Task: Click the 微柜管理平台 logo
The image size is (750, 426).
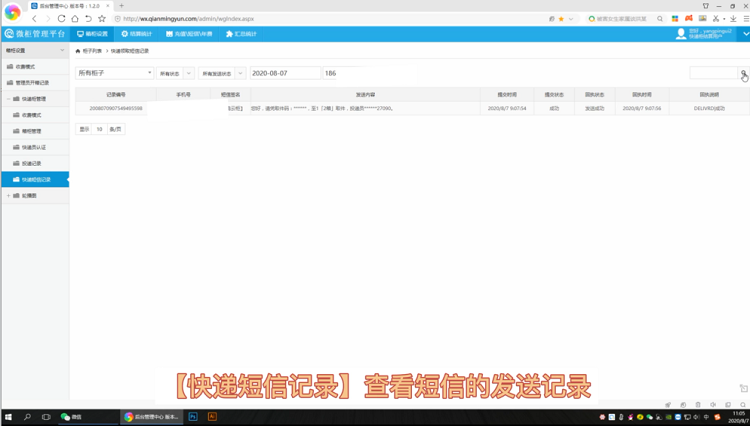Action: [34, 33]
